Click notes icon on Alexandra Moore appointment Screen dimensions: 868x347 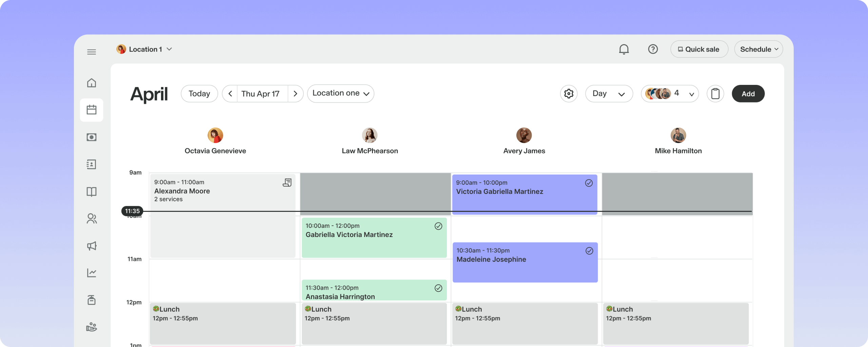287,183
